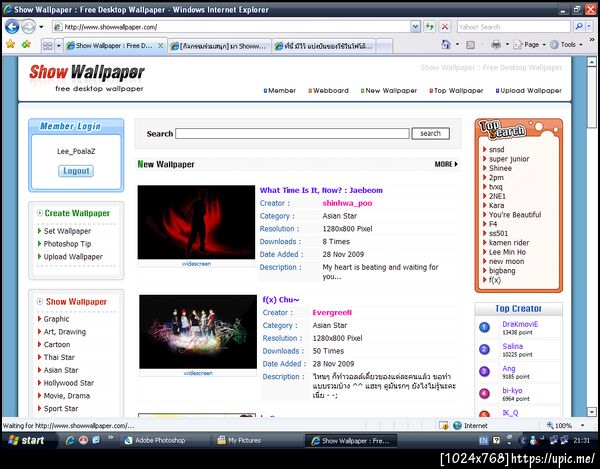The image size is (600, 469).
Task: Expand the address bar history dropdown
Action: coord(415,27)
